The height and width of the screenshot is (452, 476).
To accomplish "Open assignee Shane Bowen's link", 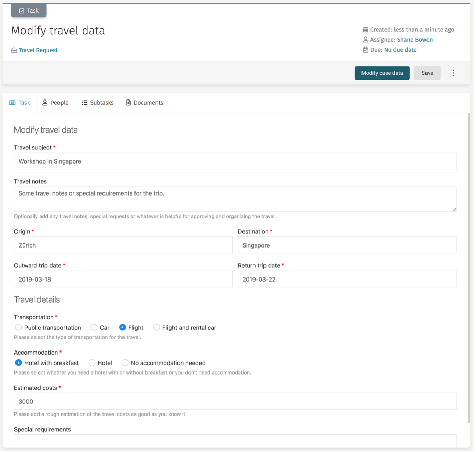I will click(415, 40).
